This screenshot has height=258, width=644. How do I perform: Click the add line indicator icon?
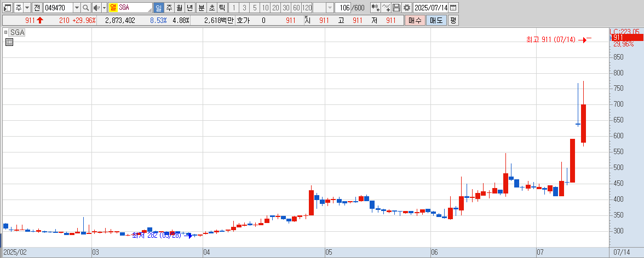point(386,8)
